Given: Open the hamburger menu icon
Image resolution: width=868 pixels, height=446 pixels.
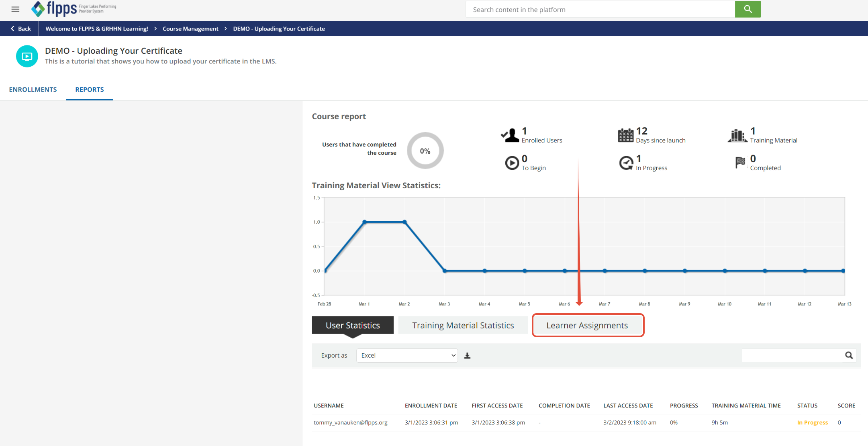Looking at the screenshot, I should click(x=15, y=9).
